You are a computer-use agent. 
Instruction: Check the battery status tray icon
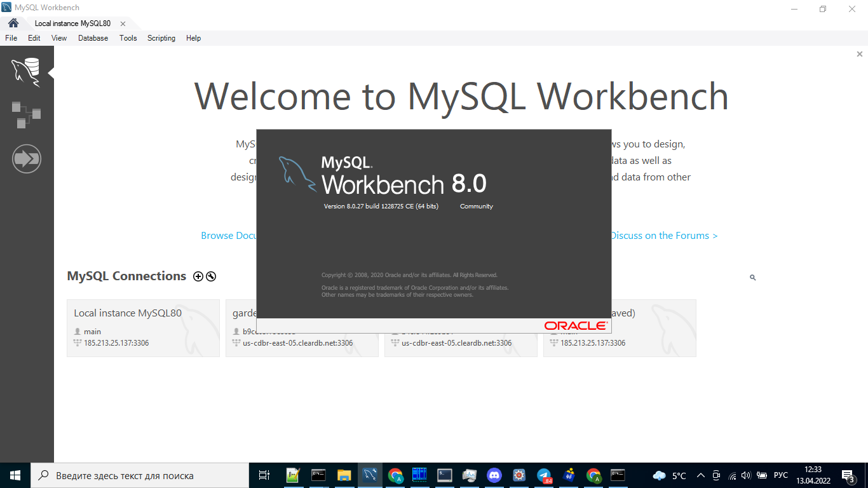(761, 475)
